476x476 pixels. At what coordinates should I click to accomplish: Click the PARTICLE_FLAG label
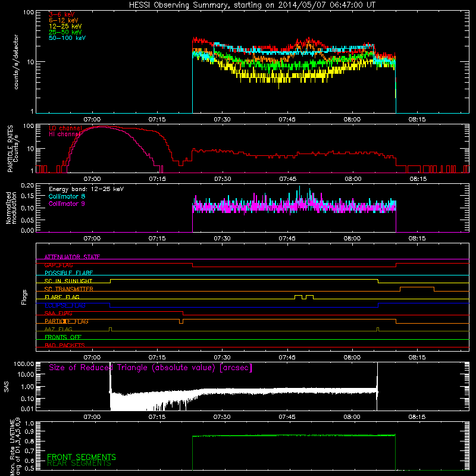(x=67, y=321)
